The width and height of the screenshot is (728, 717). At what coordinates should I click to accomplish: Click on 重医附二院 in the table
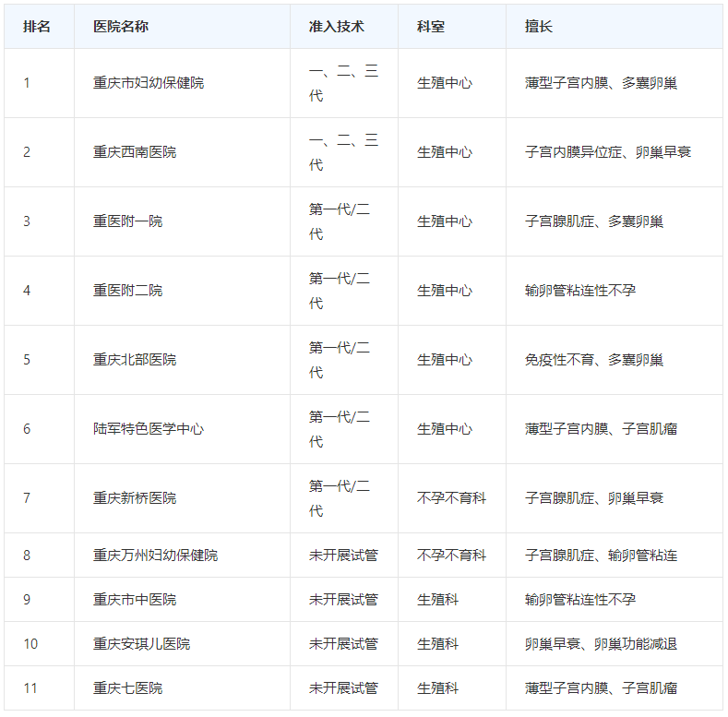tap(127, 291)
